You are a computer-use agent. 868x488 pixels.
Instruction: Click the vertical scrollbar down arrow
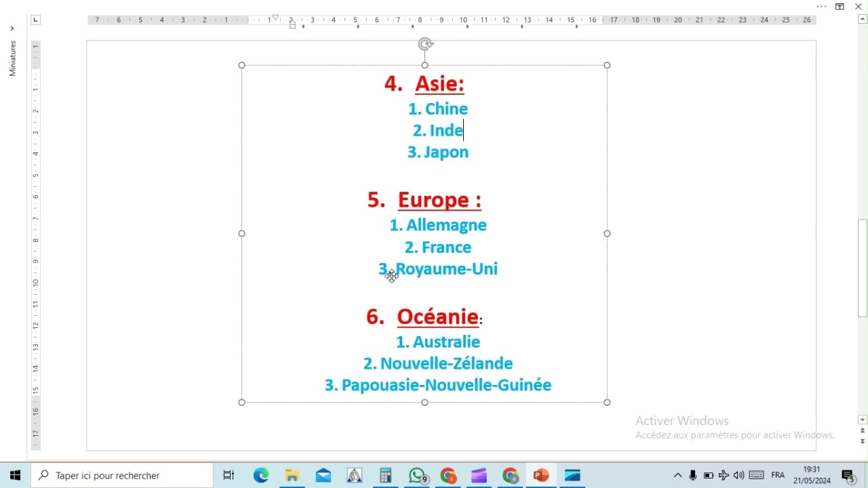click(863, 420)
